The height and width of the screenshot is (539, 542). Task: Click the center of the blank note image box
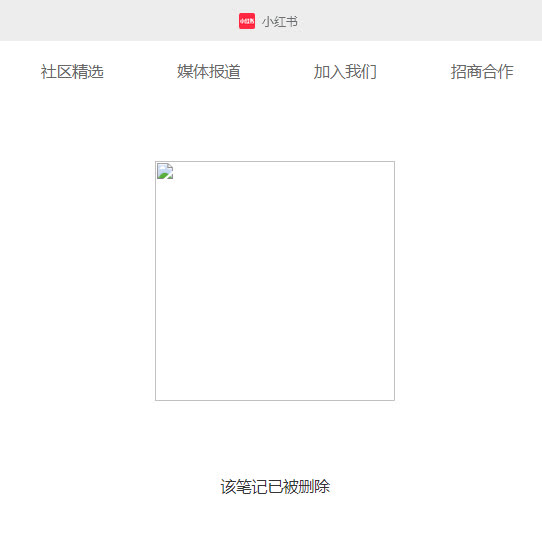pos(275,281)
